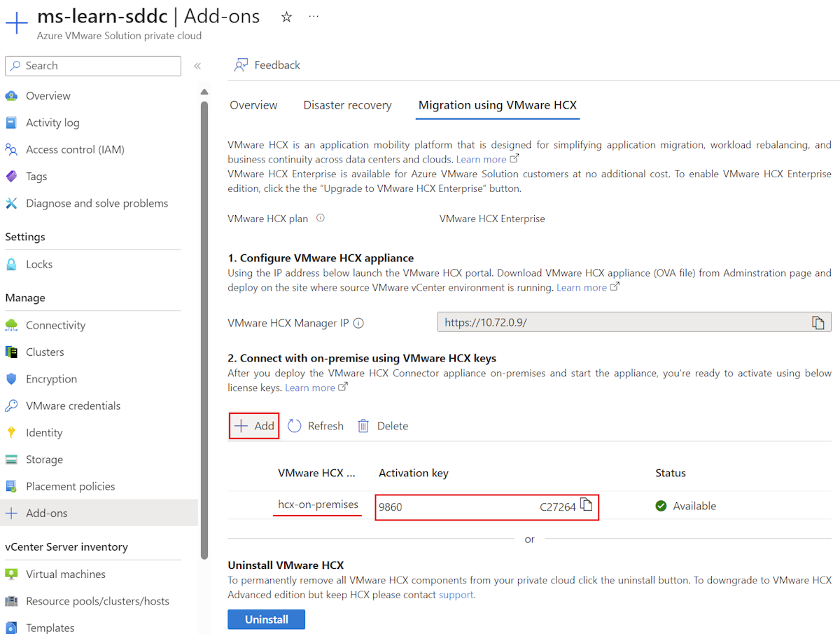Image resolution: width=840 pixels, height=634 pixels.
Task: Open the Feedback smiley icon
Action: pos(241,64)
